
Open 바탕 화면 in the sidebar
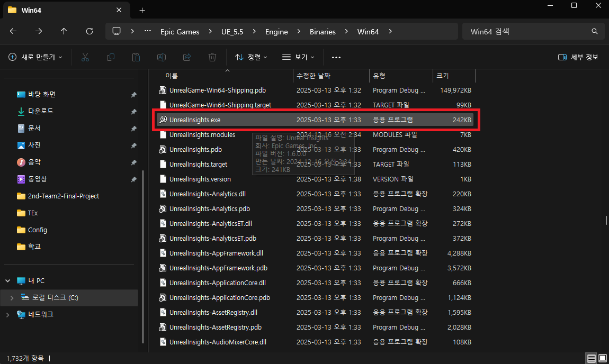(x=41, y=94)
